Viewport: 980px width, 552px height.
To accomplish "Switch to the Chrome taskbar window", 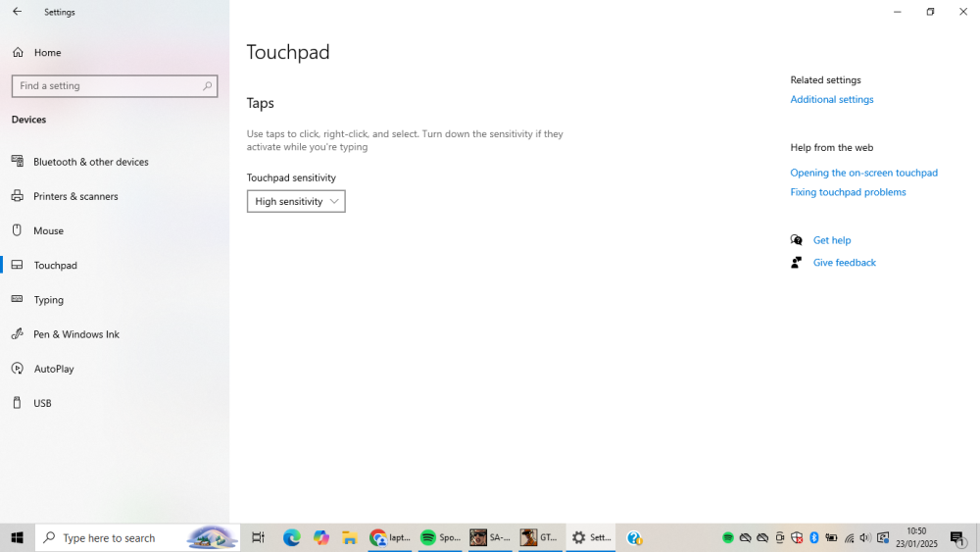I will point(390,537).
